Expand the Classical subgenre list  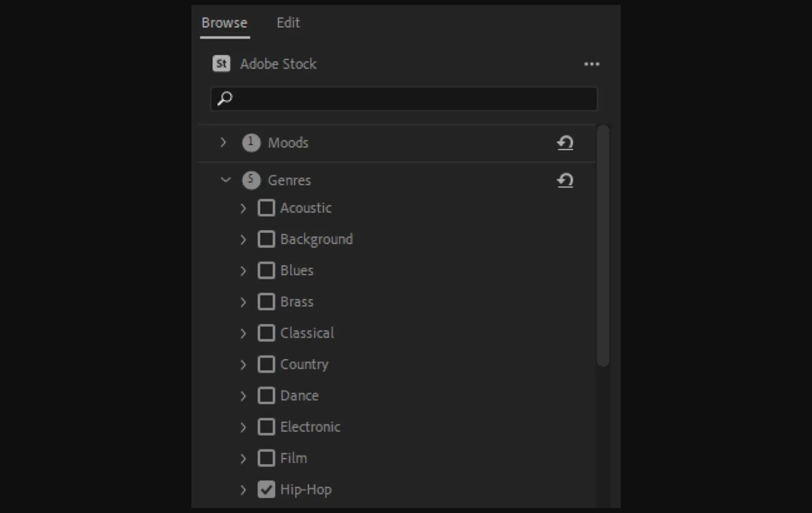(x=243, y=333)
